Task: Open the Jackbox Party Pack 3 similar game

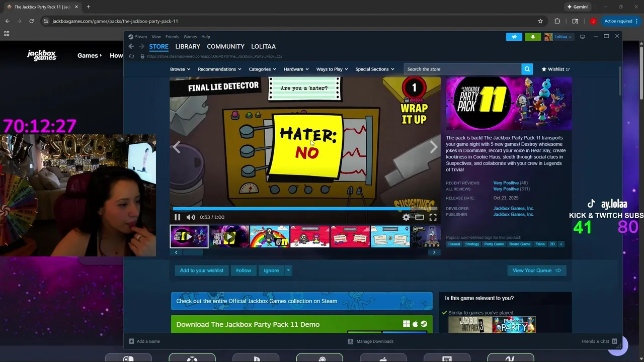Action: point(470,325)
